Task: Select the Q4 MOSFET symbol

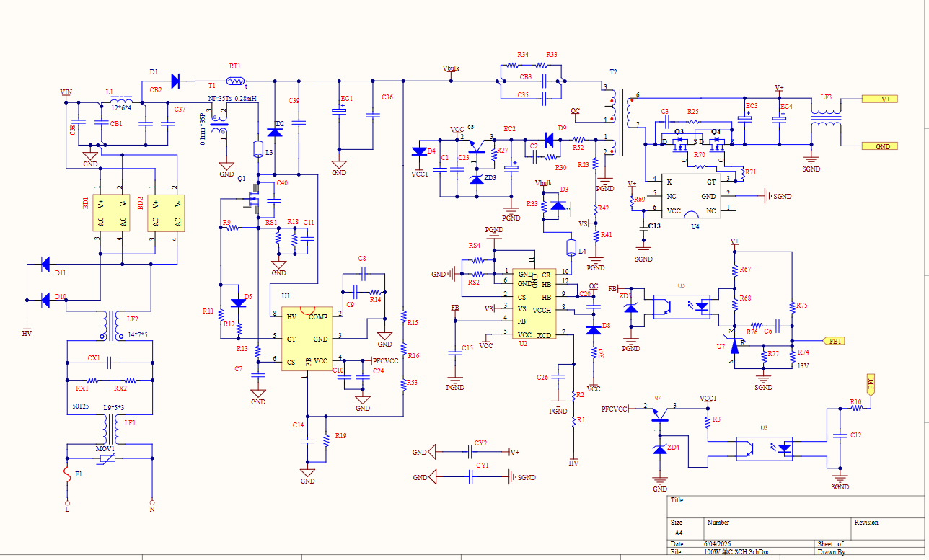Action: point(716,146)
